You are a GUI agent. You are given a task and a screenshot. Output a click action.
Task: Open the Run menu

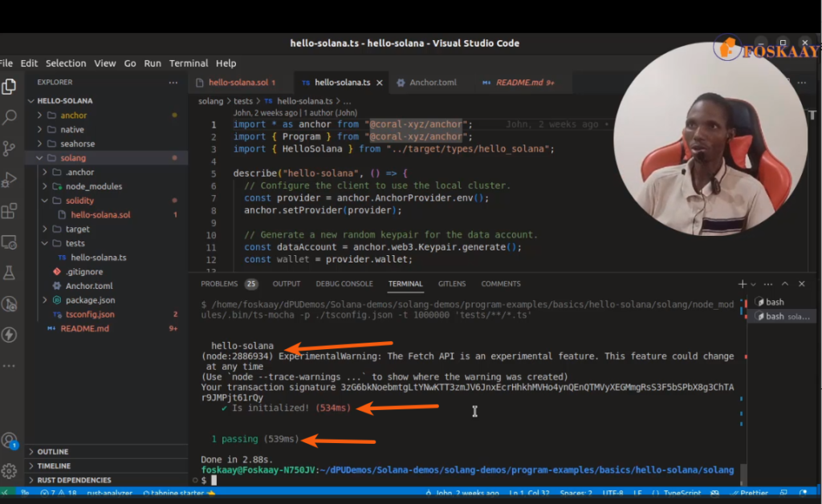(x=153, y=63)
